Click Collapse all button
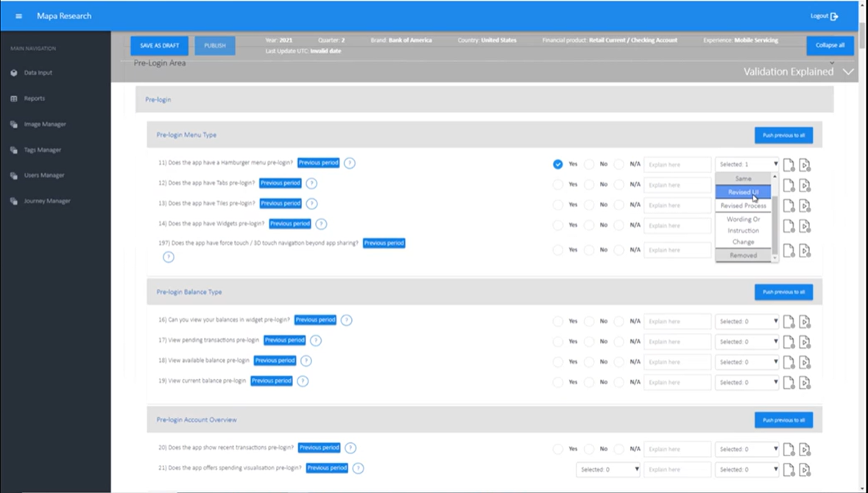Image resolution: width=868 pixels, height=493 pixels. coord(830,46)
